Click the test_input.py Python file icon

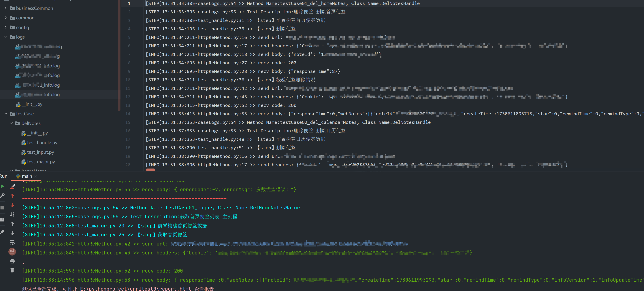[24, 152]
